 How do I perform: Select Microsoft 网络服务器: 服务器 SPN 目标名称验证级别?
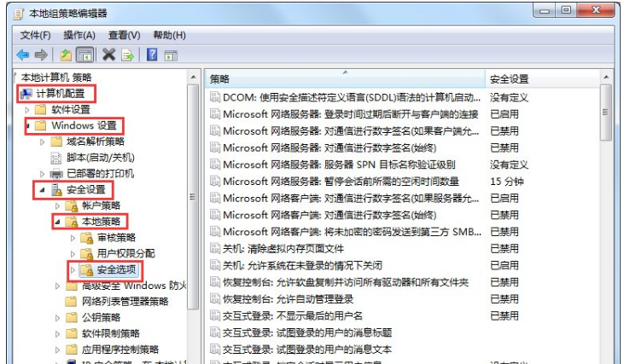(339, 165)
